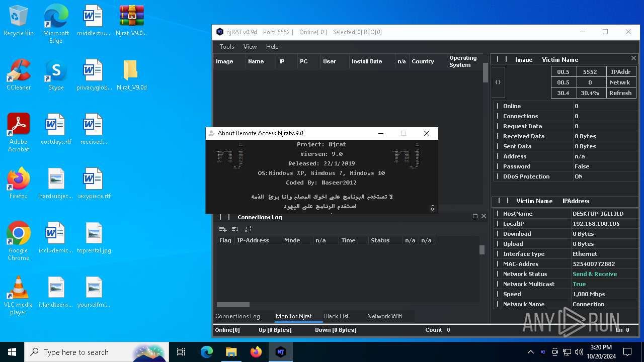This screenshot has width=644, height=362.
Task: Close the Image Victim Name panel
Action: click(x=633, y=58)
